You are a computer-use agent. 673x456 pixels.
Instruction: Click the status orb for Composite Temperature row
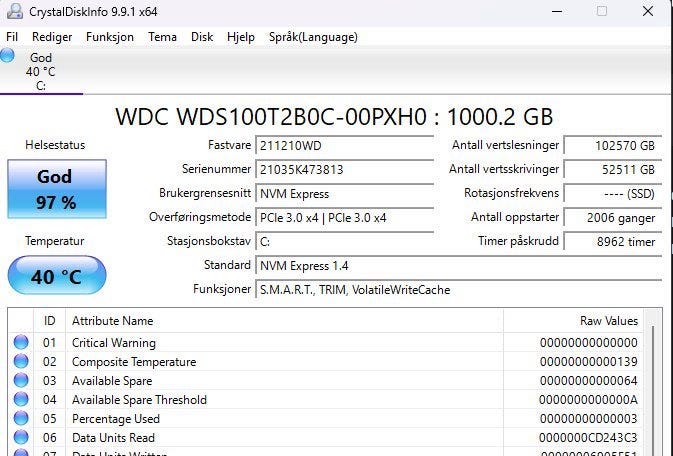click(21, 361)
